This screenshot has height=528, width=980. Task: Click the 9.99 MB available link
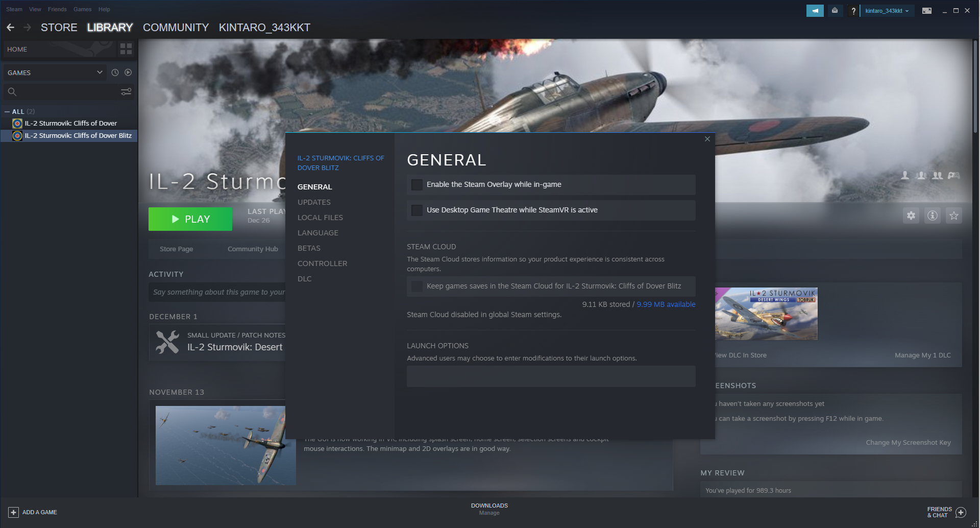click(666, 304)
